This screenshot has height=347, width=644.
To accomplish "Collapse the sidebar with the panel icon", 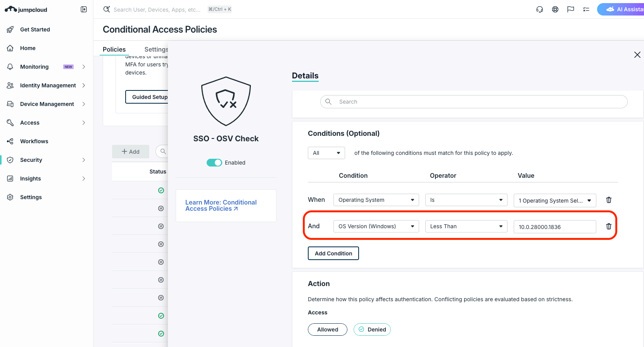I will (x=84, y=9).
